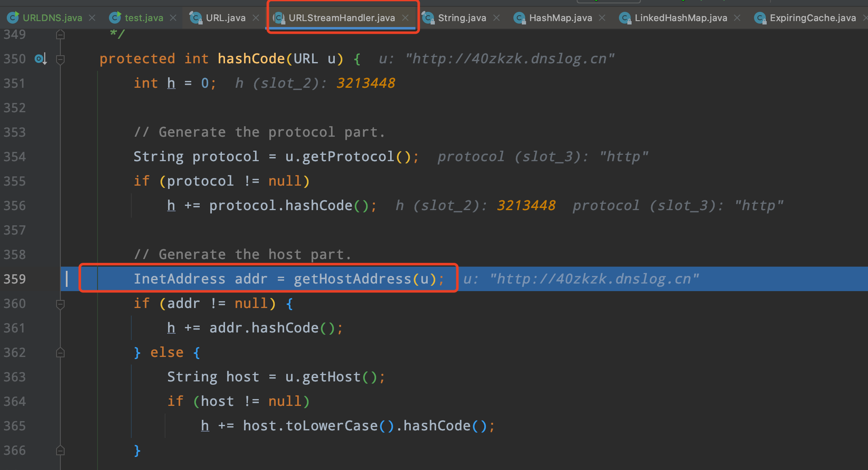This screenshot has height=470, width=868.
Task: Click the class icon on URL.java tab
Action: point(195,18)
